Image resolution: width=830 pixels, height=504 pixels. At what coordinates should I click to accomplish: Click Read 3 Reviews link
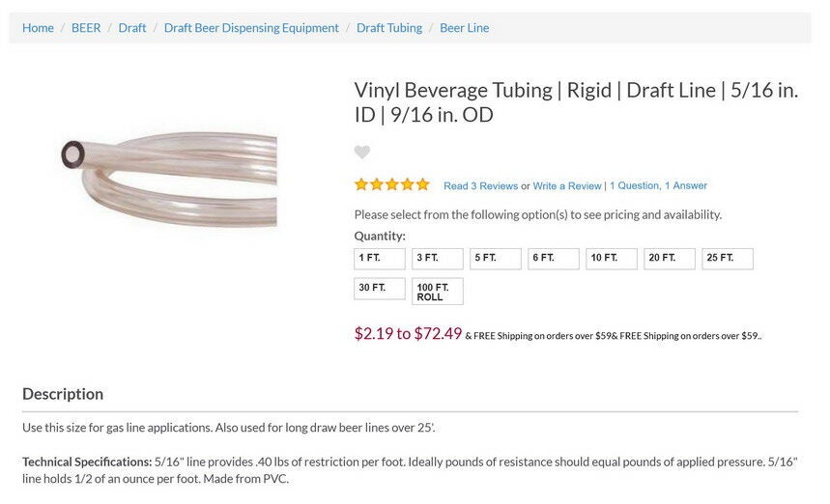(480, 185)
